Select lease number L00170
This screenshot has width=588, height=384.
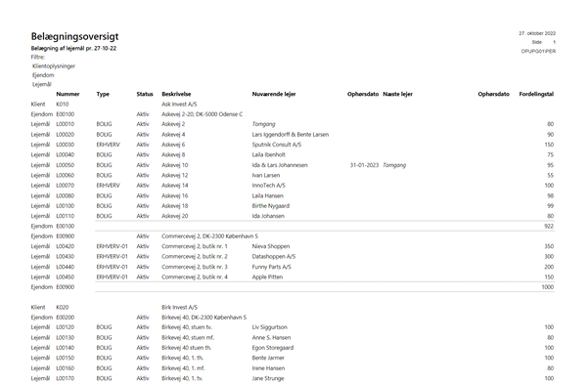[x=66, y=379]
